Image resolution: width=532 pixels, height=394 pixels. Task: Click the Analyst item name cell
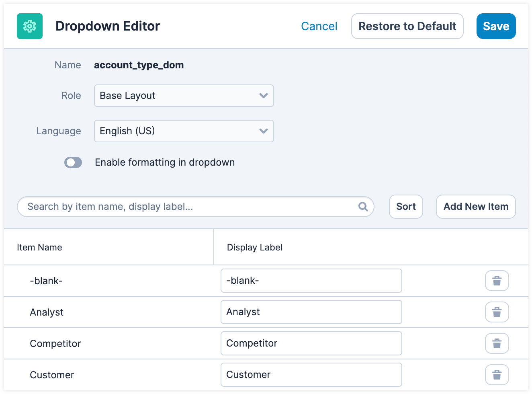click(47, 312)
